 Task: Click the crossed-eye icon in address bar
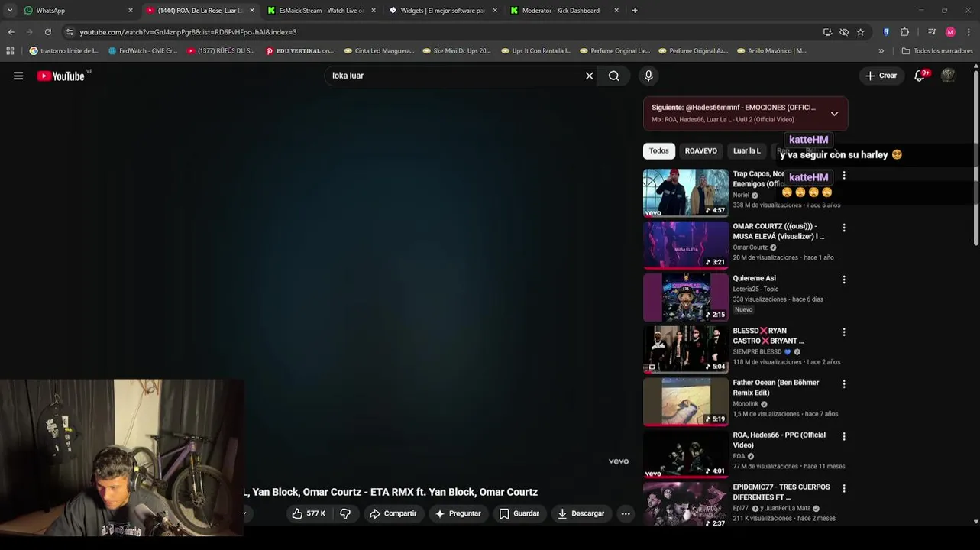844,32
